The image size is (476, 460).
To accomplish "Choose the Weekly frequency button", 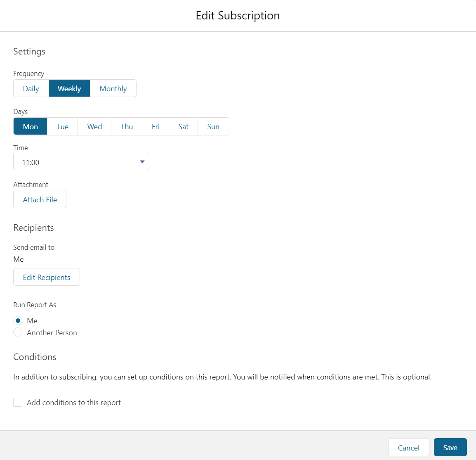I will [69, 88].
